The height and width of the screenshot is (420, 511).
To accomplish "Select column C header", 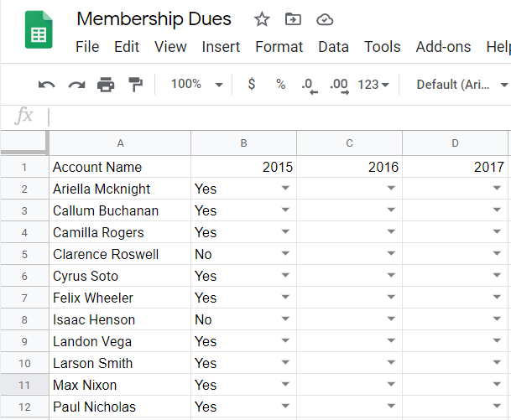I will (x=349, y=143).
